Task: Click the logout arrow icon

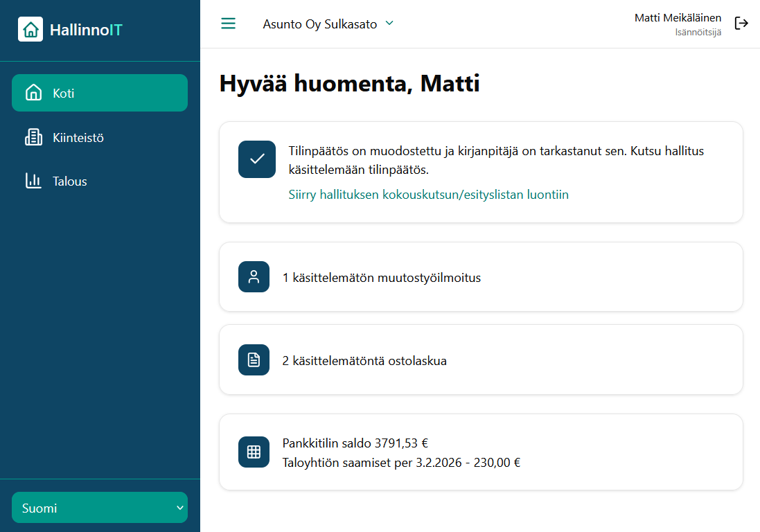Action: coord(741,24)
